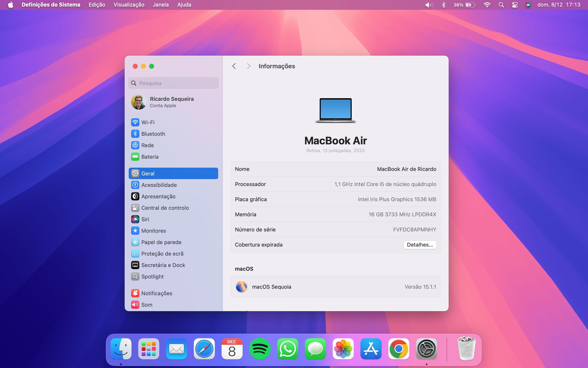This screenshot has height=368, width=588.
Task: Open Mail from the Dock
Action: point(177,349)
